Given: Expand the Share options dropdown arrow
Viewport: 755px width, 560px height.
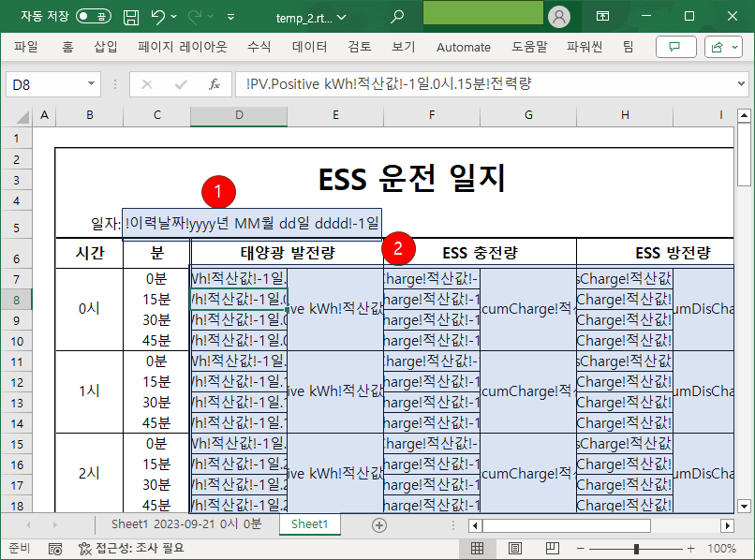Looking at the screenshot, I should 734,47.
